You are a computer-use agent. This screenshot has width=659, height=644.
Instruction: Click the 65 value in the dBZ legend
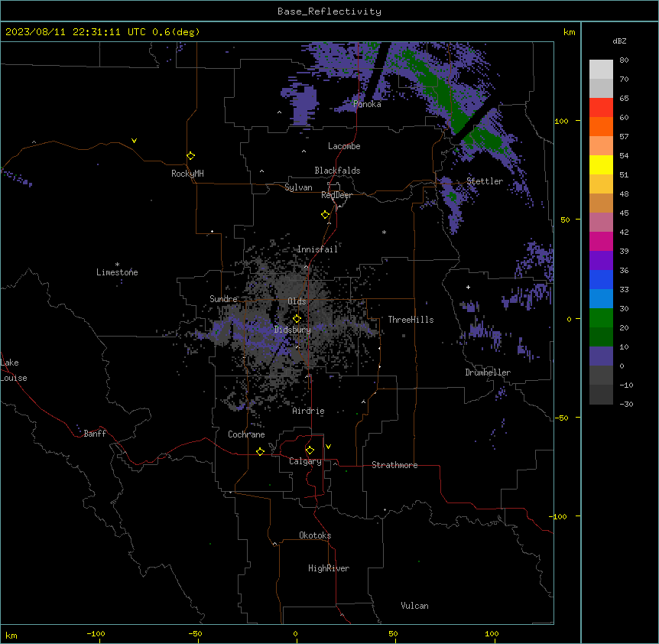[624, 99]
